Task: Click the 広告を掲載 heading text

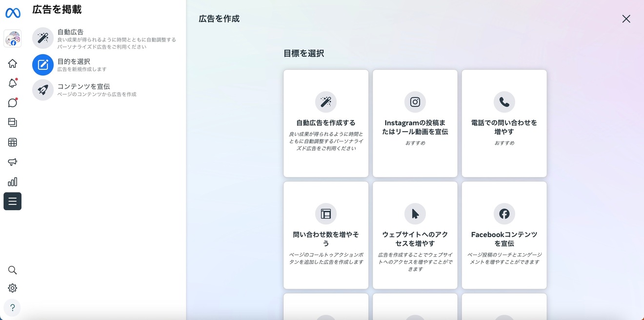Action: tap(57, 9)
